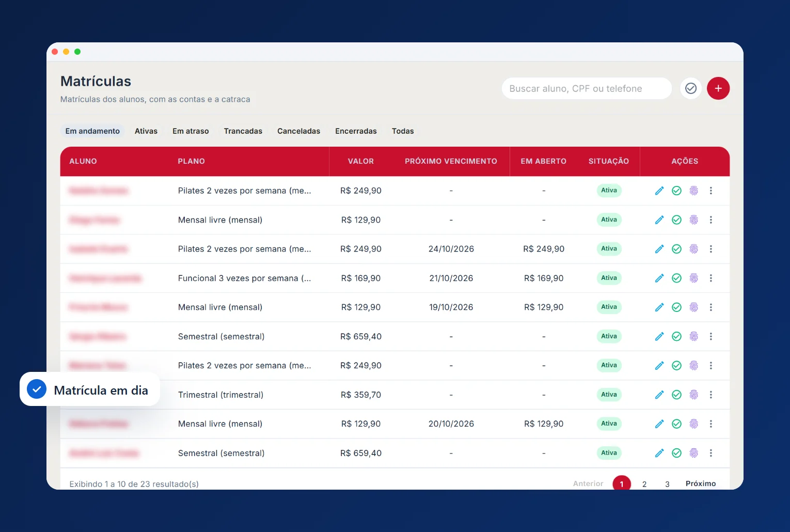790x532 pixels.
Task: Click the Ativa badge in the Trimestral row
Action: (x=609, y=395)
